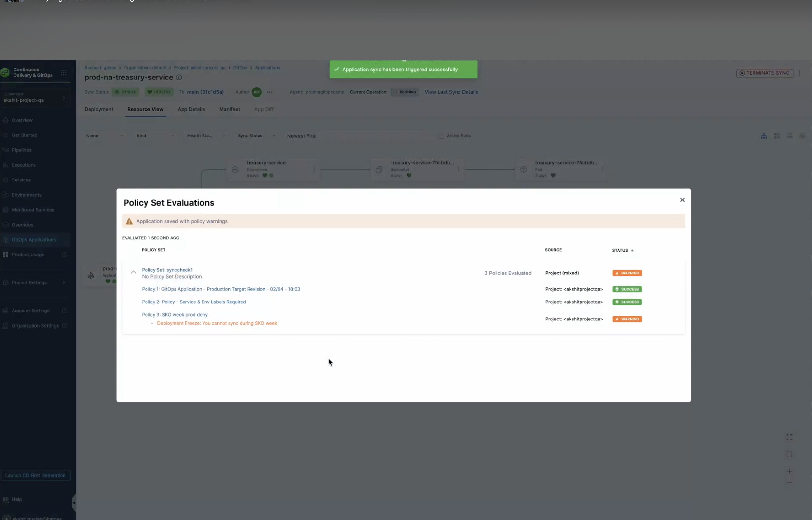Open Executions from the left navigation
The width and height of the screenshot is (812, 520).
pyautogui.click(x=5, y=165)
